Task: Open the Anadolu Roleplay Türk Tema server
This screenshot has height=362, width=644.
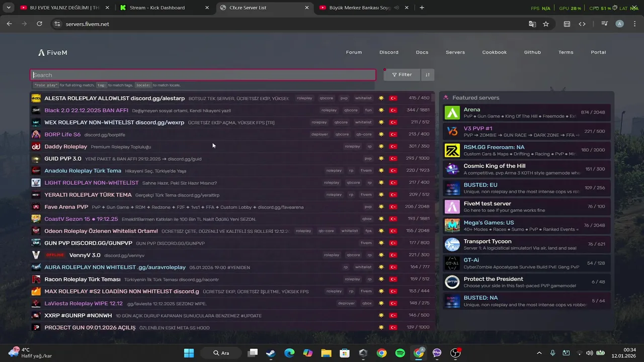Action: point(232,171)
